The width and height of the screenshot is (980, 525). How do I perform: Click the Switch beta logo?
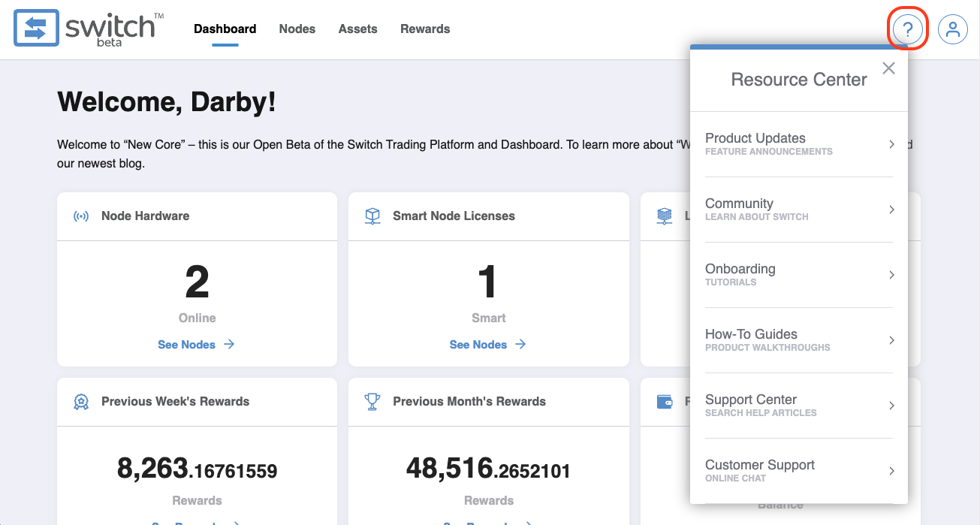89,29
